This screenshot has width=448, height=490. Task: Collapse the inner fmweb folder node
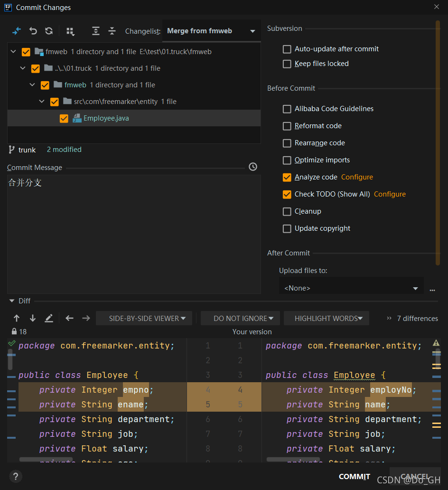click(32, 85)
